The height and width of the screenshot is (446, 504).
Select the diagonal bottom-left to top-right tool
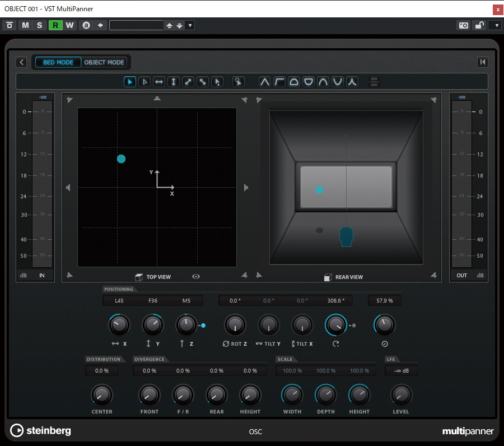188,82
